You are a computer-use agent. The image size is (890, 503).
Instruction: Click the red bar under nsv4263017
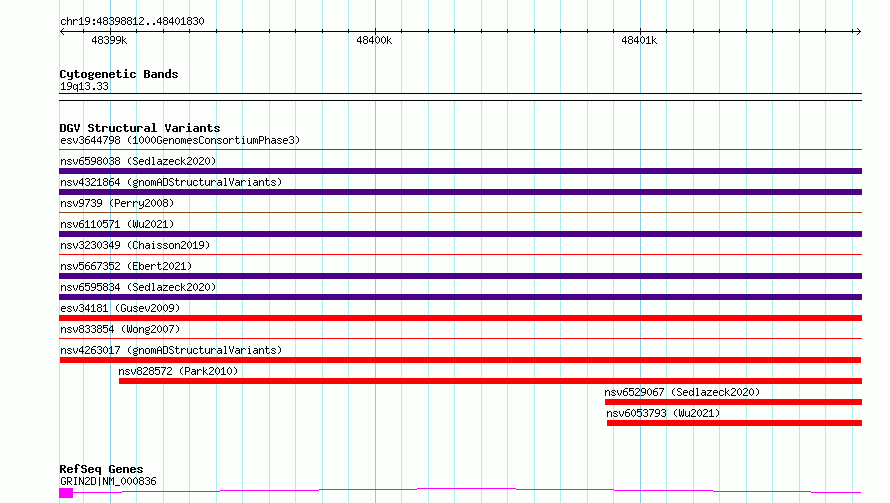460,360
